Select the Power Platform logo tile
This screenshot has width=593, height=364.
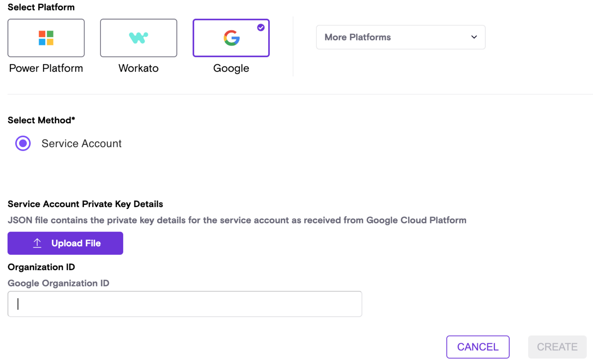pos(46,38)
